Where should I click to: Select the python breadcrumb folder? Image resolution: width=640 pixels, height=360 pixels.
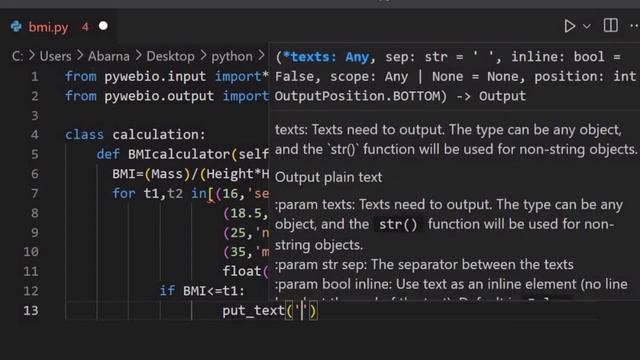click(232, 56)
